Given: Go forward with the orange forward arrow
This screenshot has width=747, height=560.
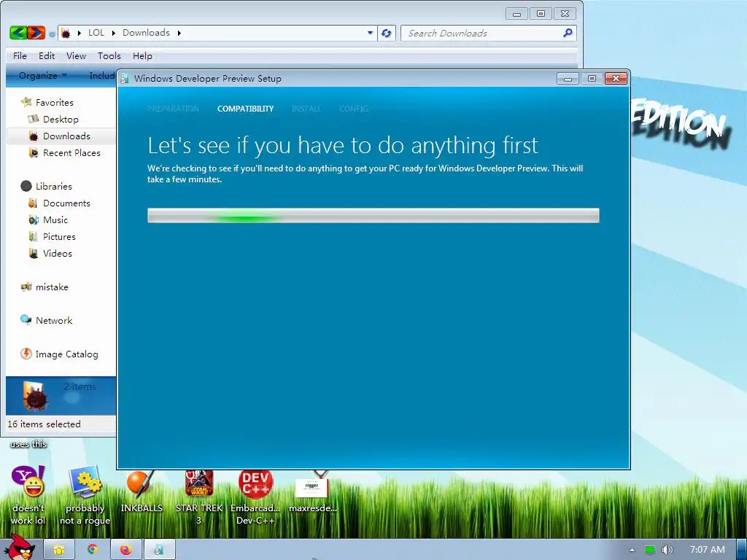Looking at the screenshot, I should tap(36, 32).
